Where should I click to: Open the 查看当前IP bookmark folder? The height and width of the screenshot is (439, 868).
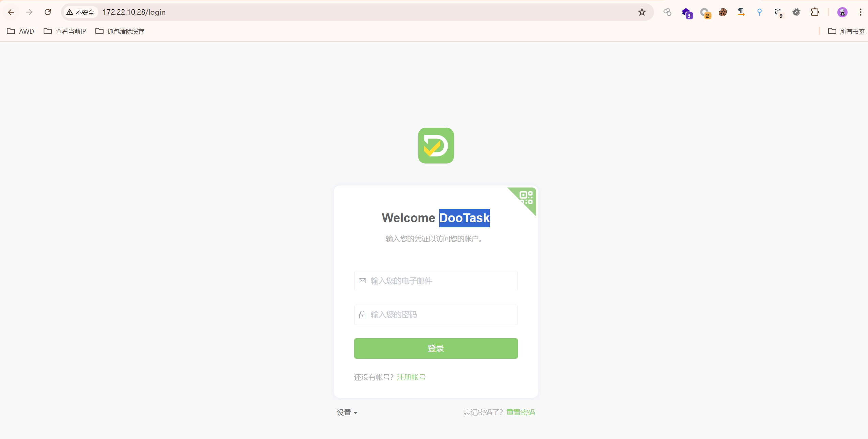[x=65, y=31]
